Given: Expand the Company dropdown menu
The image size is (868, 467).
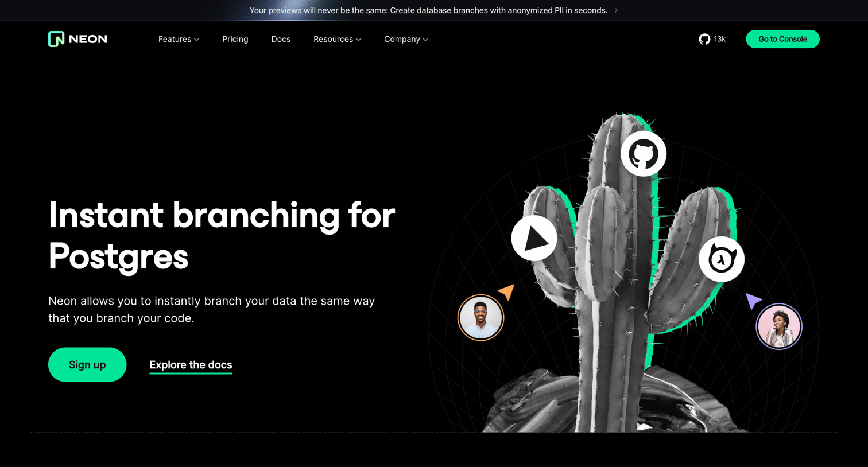Looking at the screenshot, I should [406, 39].
